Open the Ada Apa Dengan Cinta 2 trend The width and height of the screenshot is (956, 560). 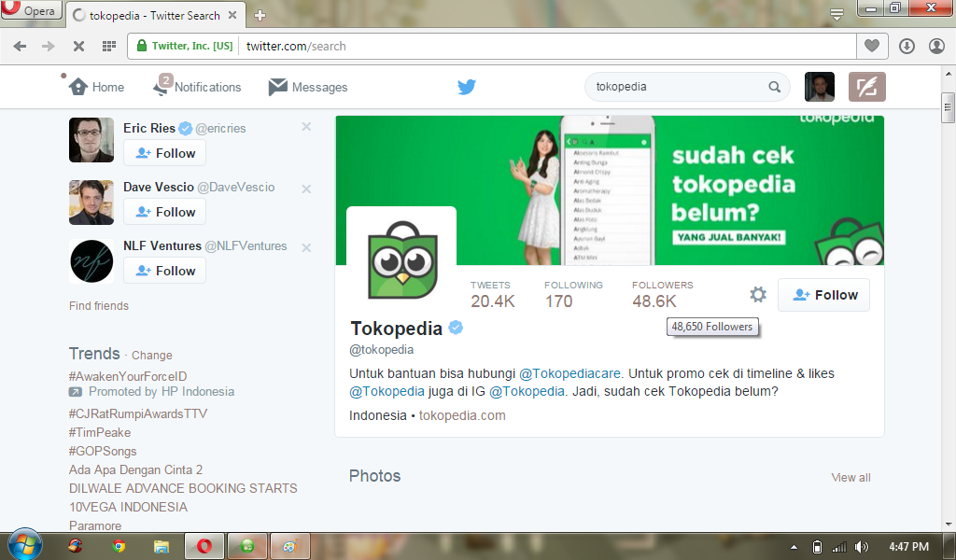136,469
